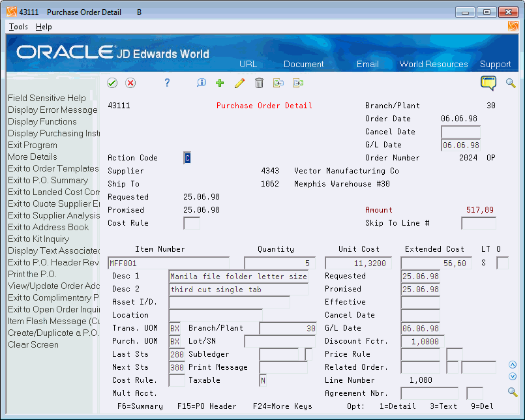Select Display Error Message in sidebar
Screen dimensions: 525x420
pyautogui.click(x=53, y=110)
